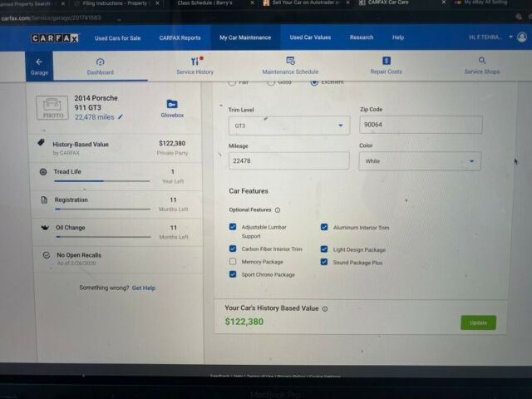Image resolution: width=532 pixels, height=399 pixels.
Task: Edit mileage pencil icon
Action: coord(121,117)
